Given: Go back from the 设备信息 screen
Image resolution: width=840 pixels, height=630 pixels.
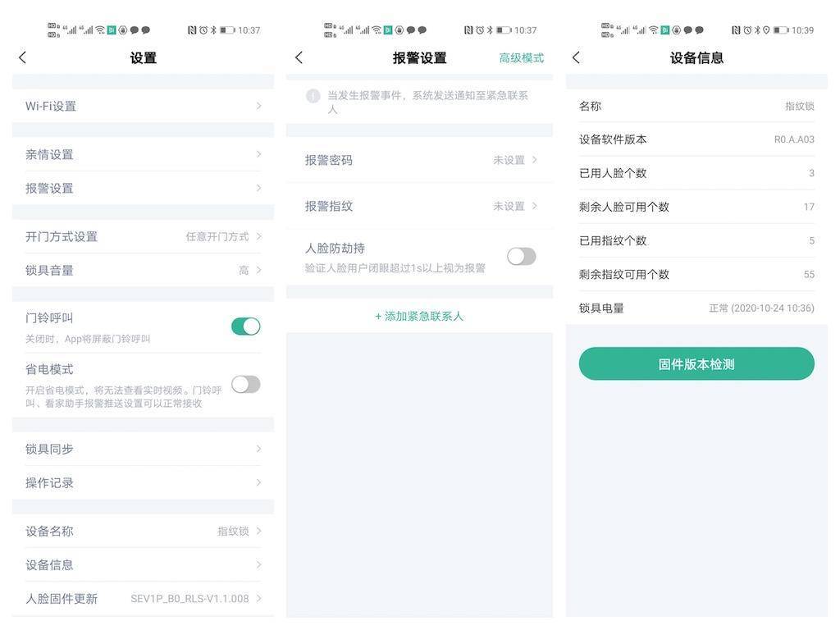Looking at the screenshot, I should 576,58.
